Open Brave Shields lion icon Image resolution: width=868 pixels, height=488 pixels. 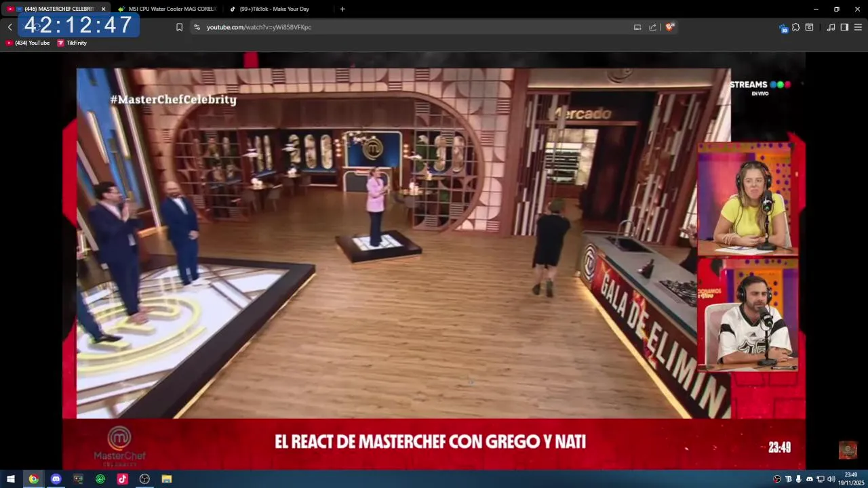[669, 27]
